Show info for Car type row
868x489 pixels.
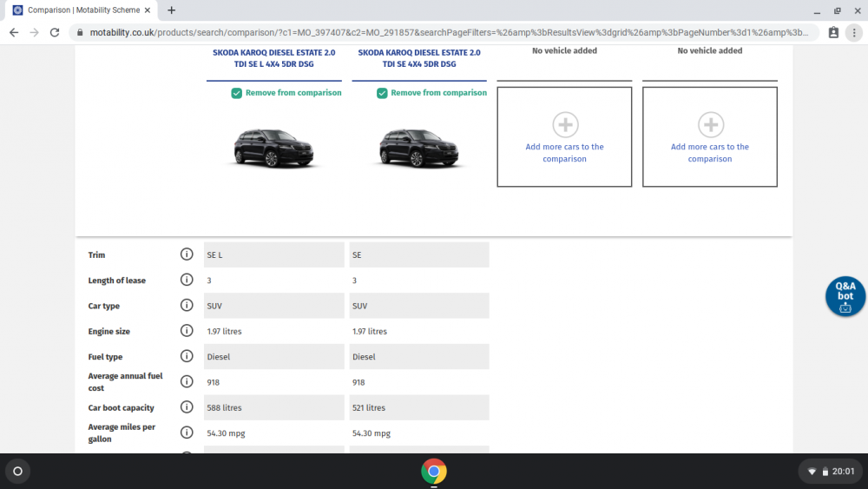[x=187, y=305]
